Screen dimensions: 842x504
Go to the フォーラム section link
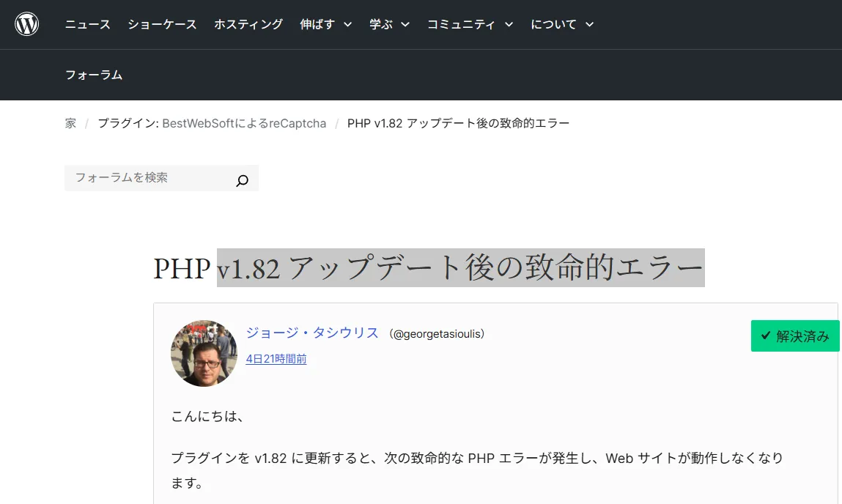(x=94, y=75)
